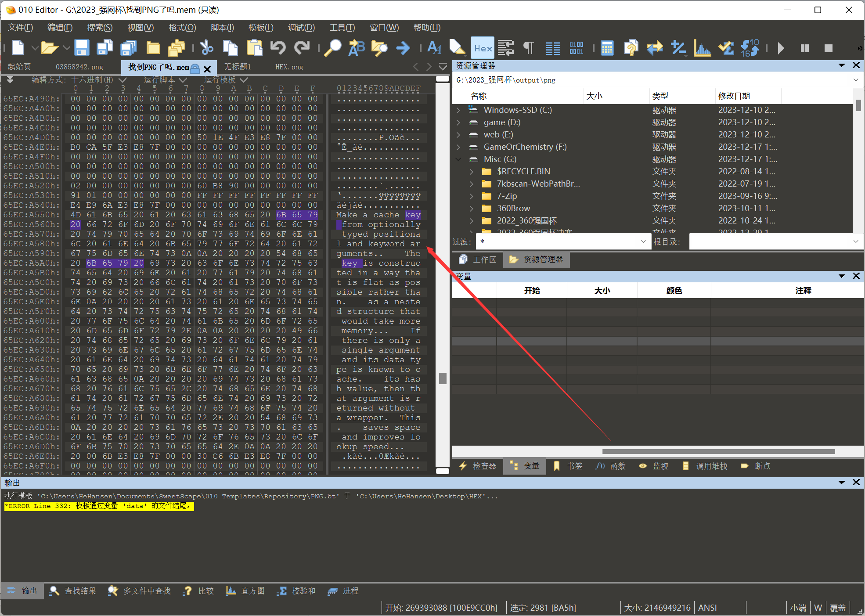
Task: Expand the explorer path dropdown G:\2023_强网杯\output\png
Action: point(855,80)
